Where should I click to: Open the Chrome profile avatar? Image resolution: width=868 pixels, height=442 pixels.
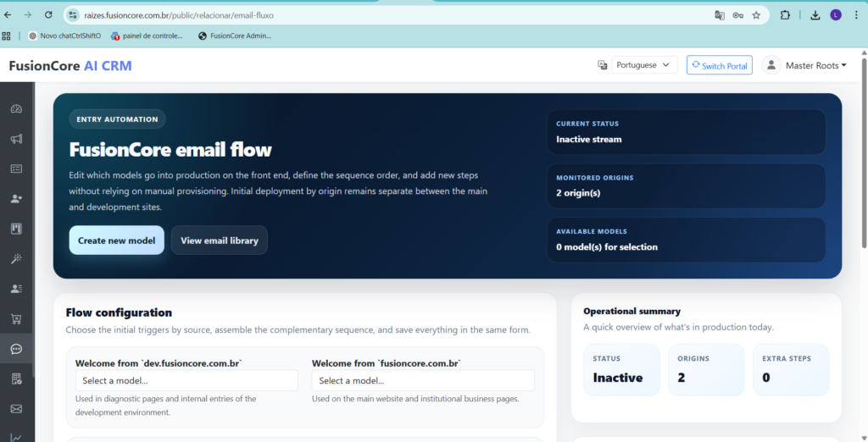point(836,15)
